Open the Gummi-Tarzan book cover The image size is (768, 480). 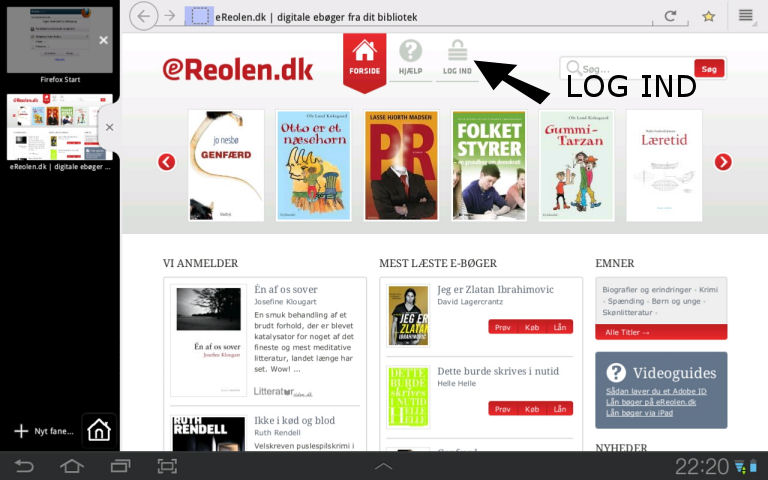tap(577, 164)
